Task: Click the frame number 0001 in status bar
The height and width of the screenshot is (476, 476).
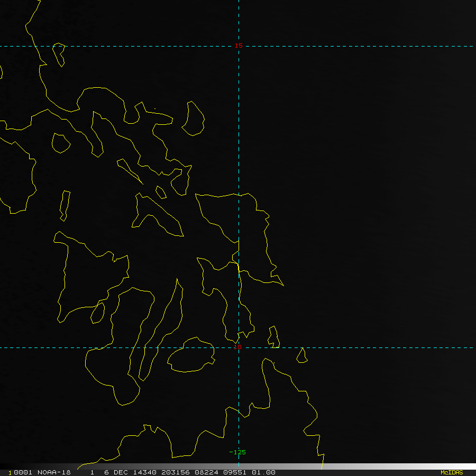Action: [x=23, y=472]
